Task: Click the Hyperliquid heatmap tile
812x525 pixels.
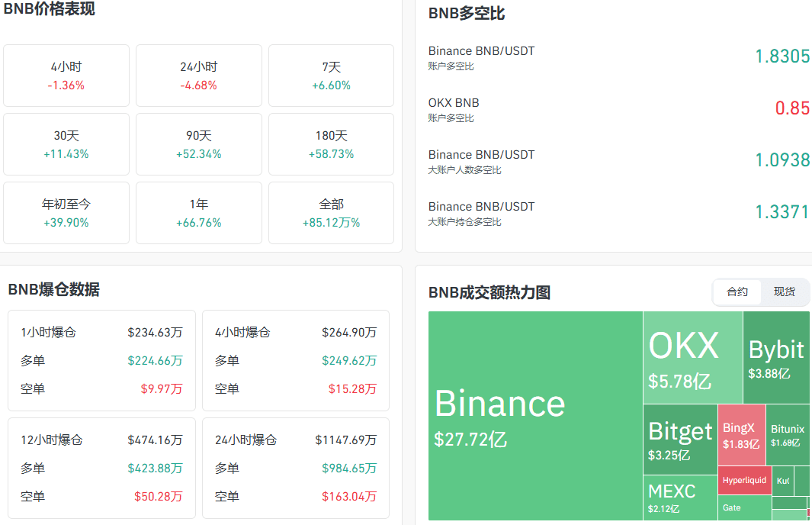Action: click(x=745, y=481)
